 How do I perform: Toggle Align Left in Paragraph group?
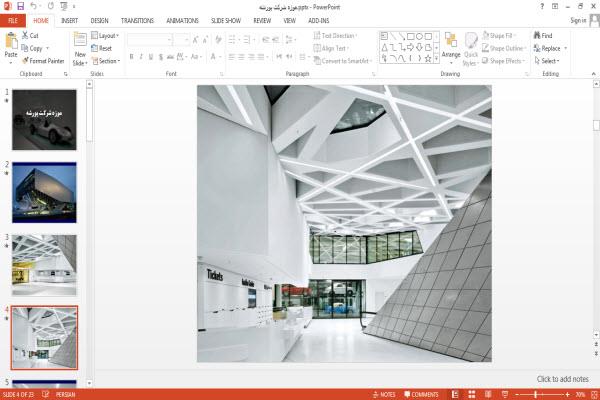(x=232, y=57)
